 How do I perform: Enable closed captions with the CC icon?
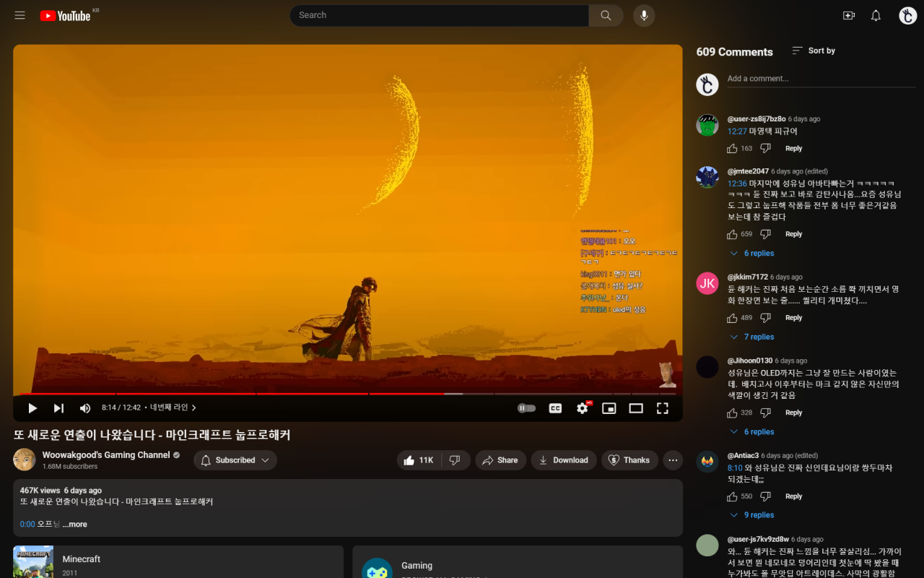[555, 407]
